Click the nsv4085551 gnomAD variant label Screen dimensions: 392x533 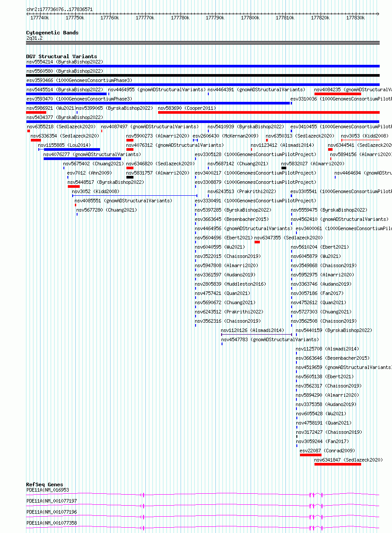(x=123, y=201)
